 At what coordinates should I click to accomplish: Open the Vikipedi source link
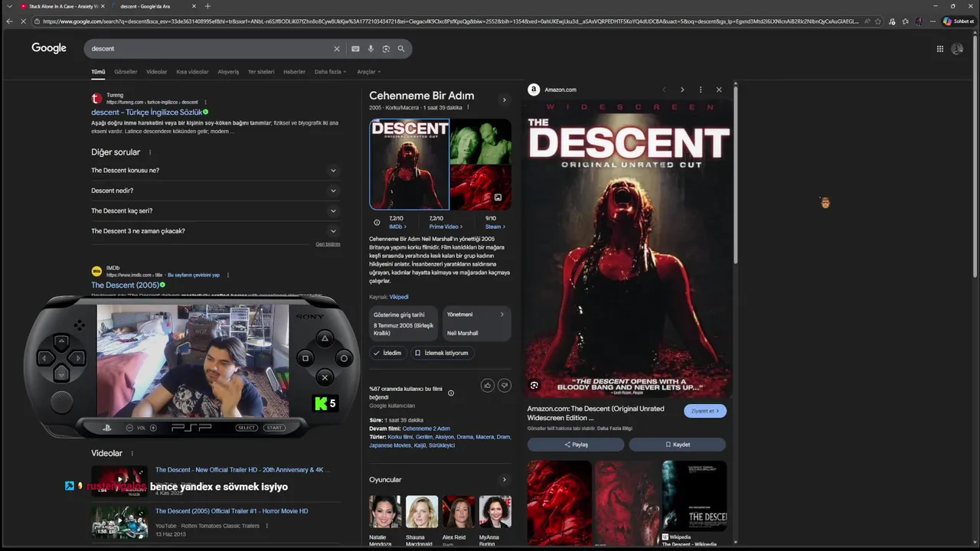click(x=399, y=297)
